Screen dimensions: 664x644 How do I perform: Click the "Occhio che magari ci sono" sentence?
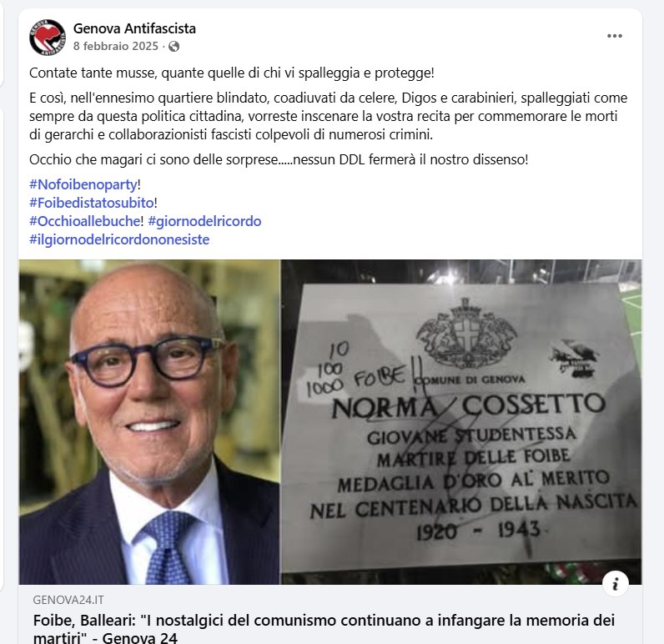pyautogui.click(x=279, y=159)
